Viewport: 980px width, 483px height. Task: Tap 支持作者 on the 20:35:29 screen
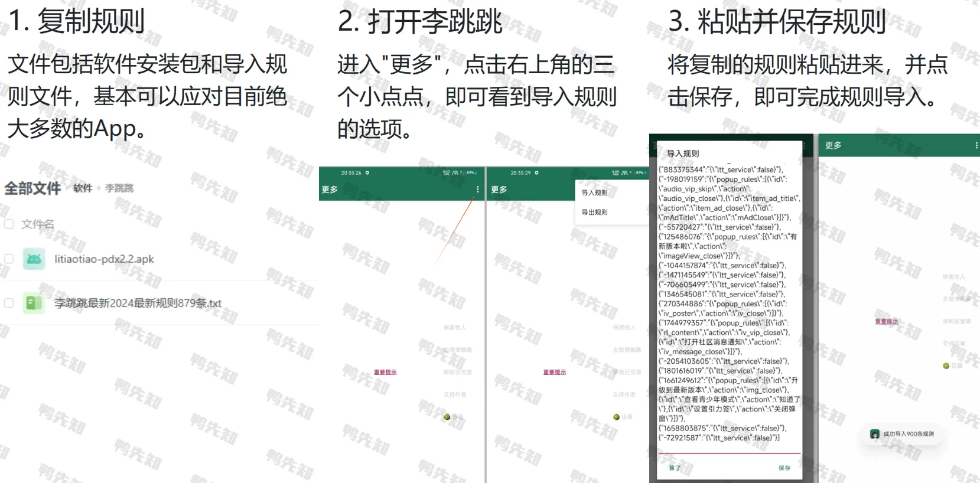pos(624,394)
